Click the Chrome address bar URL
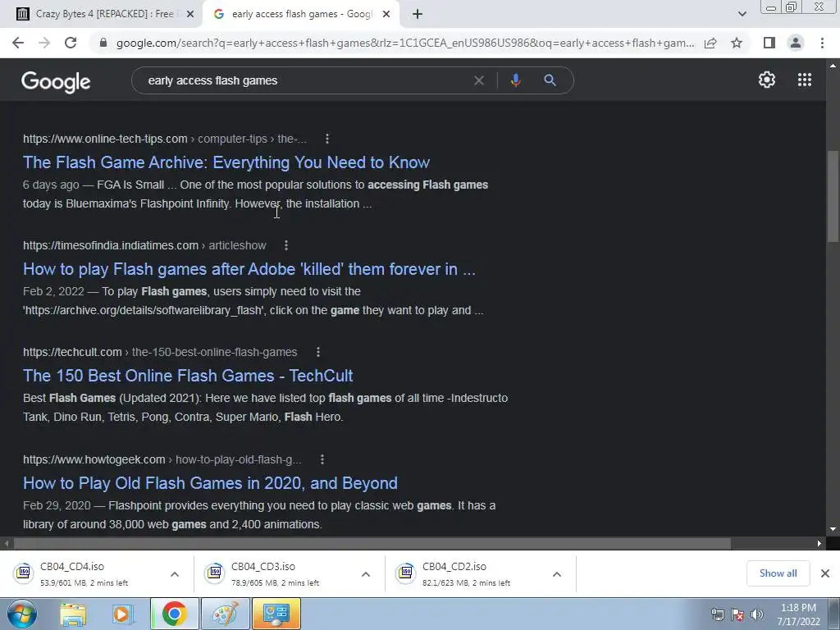Image resolution: width=840 pixels, height=630 pixels. (x=405, y=43)
